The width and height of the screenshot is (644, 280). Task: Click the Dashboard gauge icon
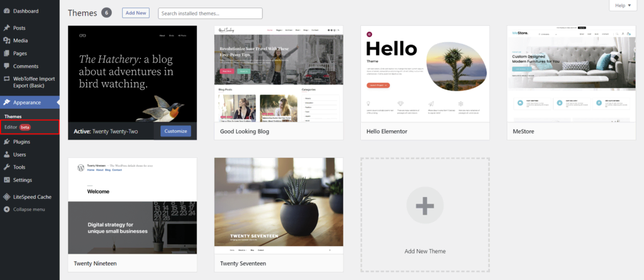(6, 11)
